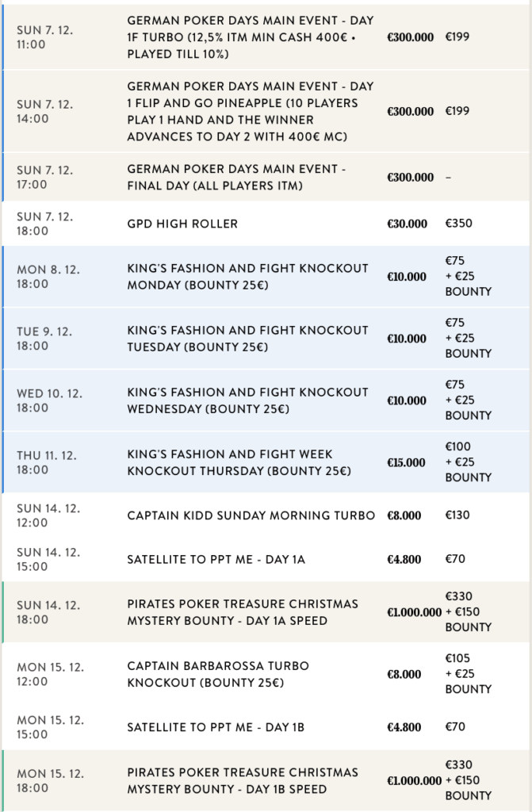
Task: Open the GPD High Roller tournament
Action: [x=182, y=224]
